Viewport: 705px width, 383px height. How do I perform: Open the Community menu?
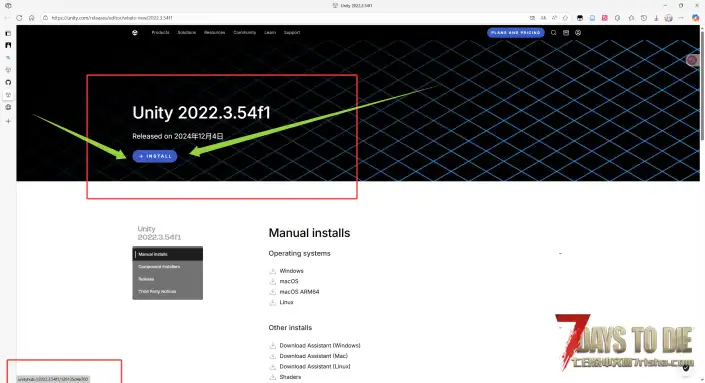(245, 32)
